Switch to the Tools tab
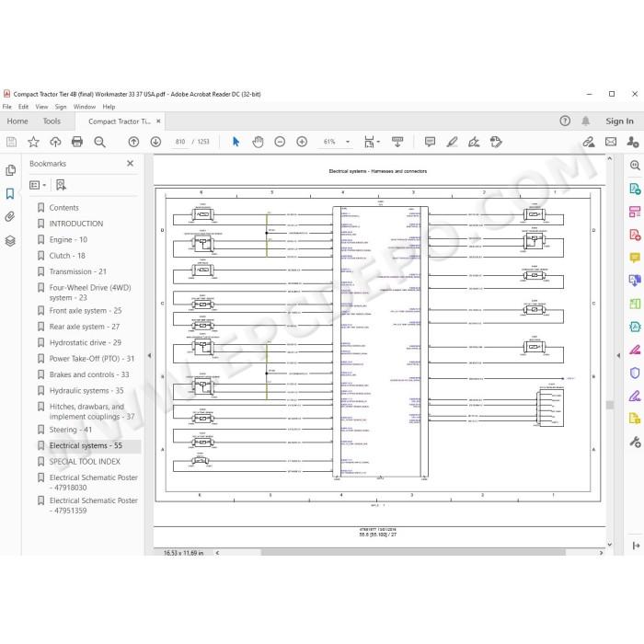Image resolution: width=644 pixels, height=644 pixels. [x=52, y=121]
